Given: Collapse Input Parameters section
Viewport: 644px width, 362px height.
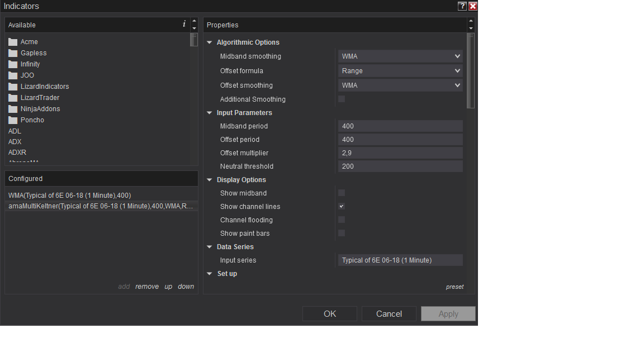Looking at the screenshot, I should tap(210, 112).
